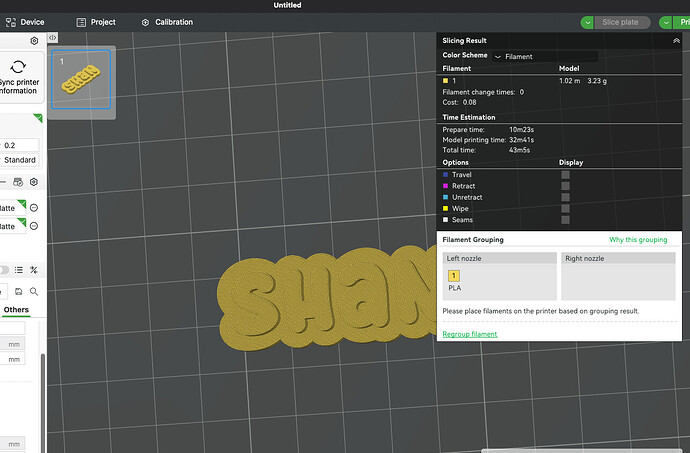690x453 pixels.
Task: Open the 0.2 nozzle diameter dropdown
Action: (19, 145)
